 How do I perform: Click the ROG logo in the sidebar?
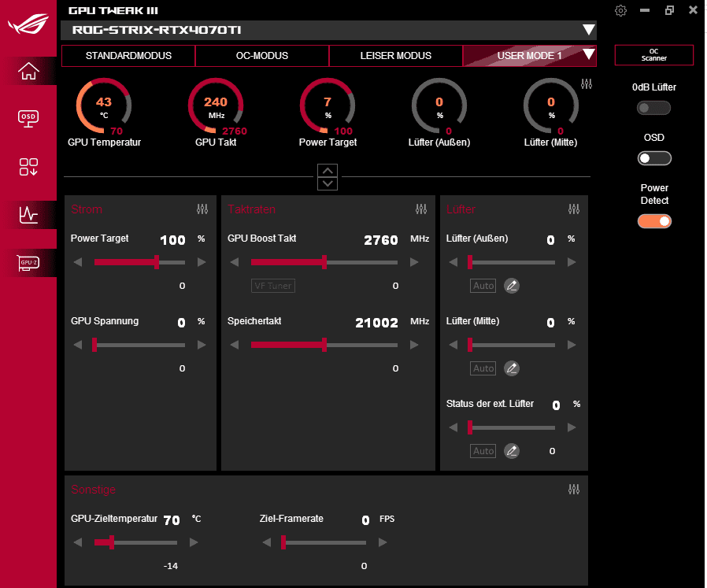[28, 23]
